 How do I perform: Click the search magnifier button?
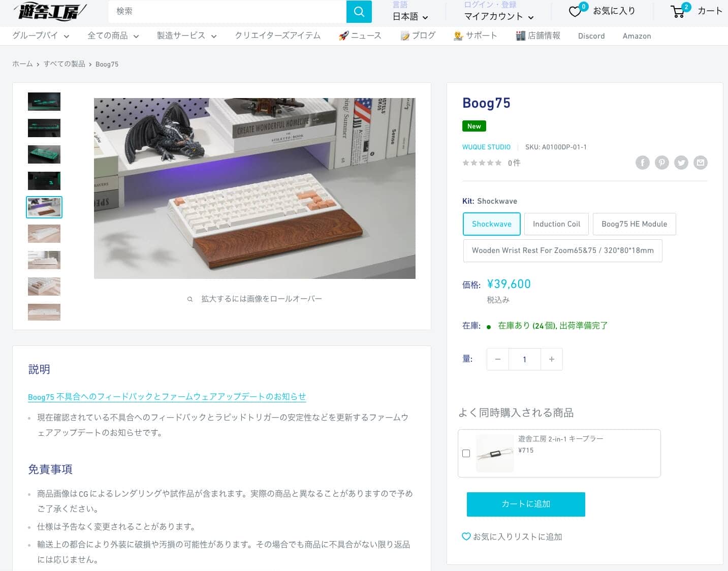[x=359, y=11]
